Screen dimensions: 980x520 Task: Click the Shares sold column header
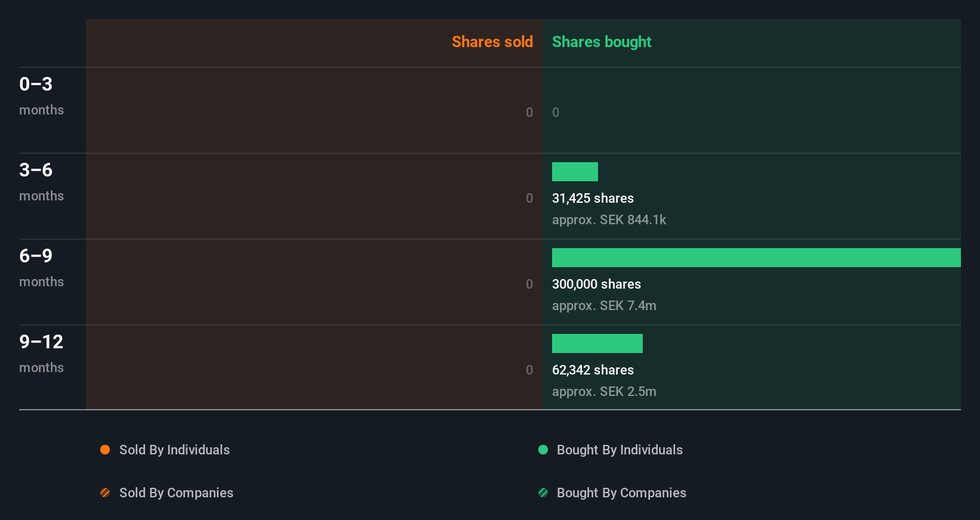[492, 42]
